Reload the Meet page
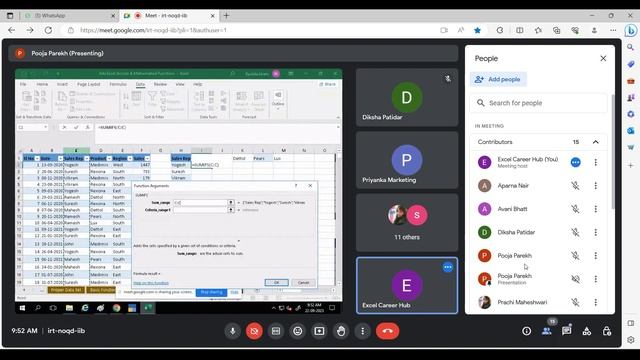The image size is (640, 360). coord(48,30)
